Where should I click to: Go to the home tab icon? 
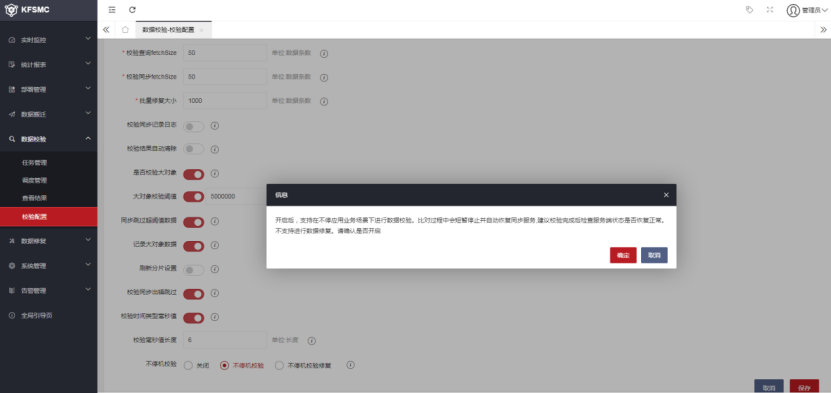point(125,30)
